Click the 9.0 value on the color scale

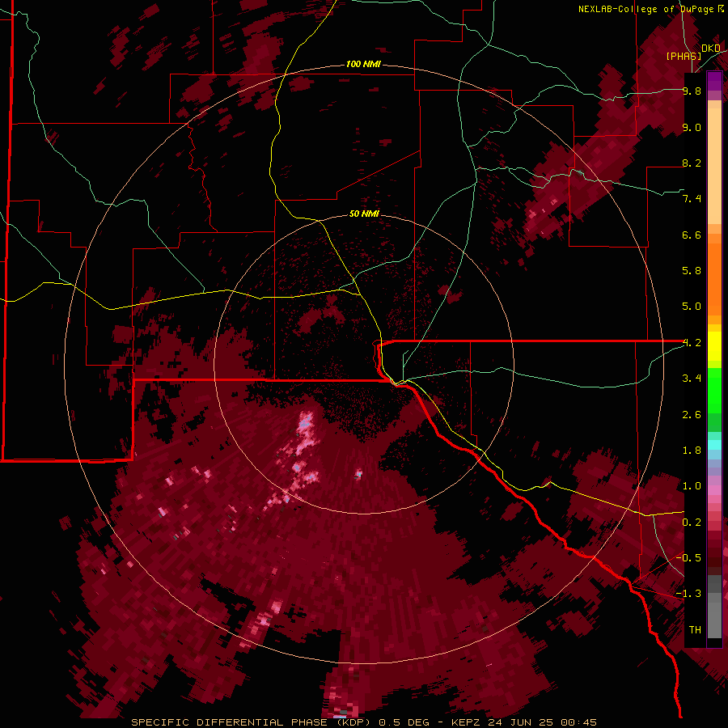tap(692, 127)
